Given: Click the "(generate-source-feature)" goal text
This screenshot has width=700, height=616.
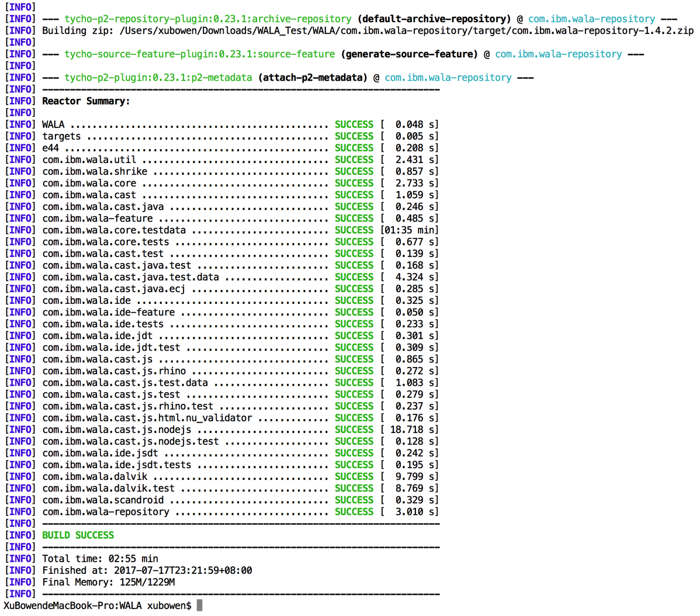Looking at the screenshot, I should click(410, 54).
